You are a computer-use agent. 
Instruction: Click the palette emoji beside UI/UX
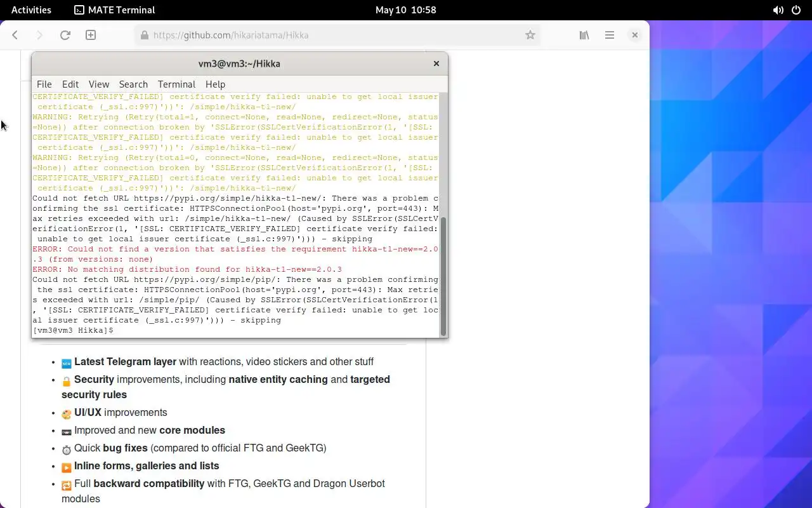67,414
